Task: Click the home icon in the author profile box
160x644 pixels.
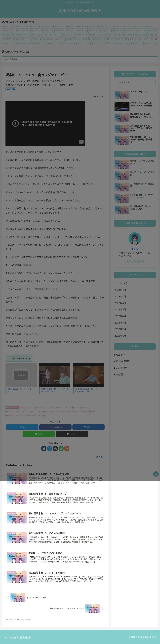Action: pos(128,261)
